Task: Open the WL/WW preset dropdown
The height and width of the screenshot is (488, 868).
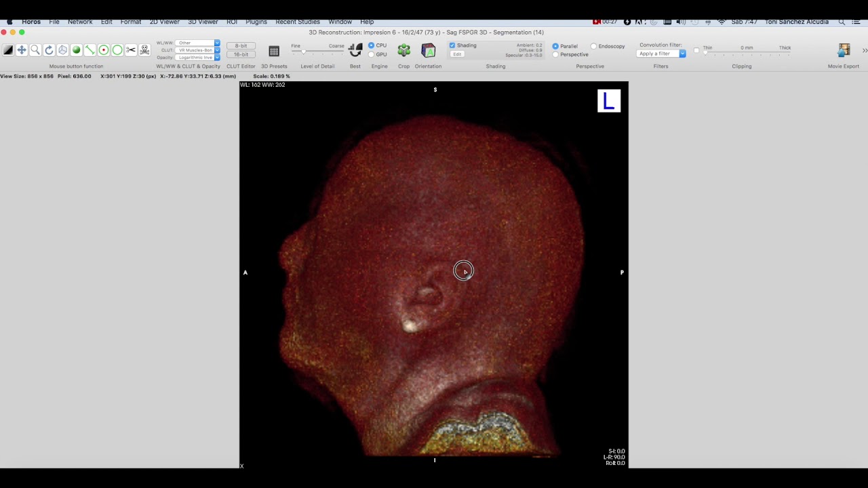Action: pyautogui.click(x=197, y=43)
